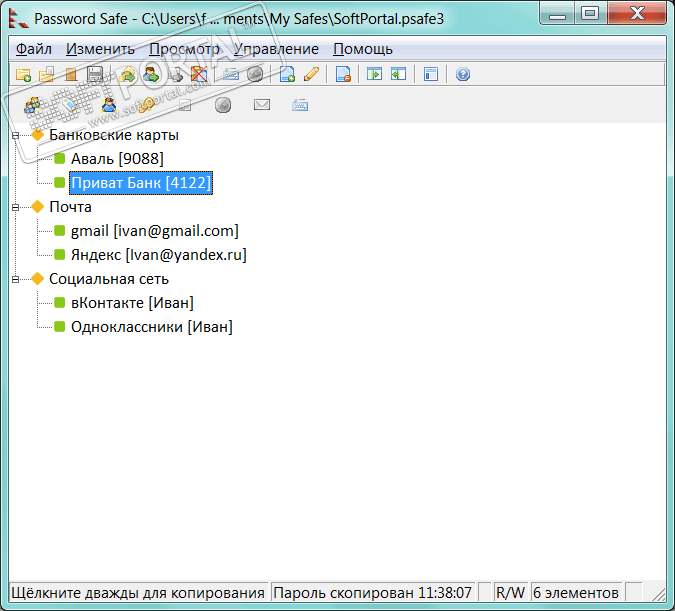Click the Title tag drag icon
Screen dimensions: 675x611
tap(70, 105)
